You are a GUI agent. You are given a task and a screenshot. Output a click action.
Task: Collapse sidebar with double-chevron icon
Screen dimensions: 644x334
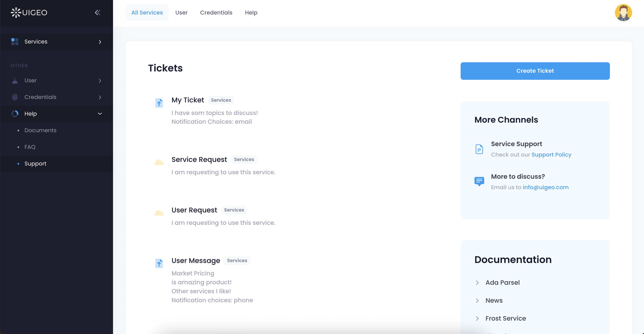click(x=97, y=13)
